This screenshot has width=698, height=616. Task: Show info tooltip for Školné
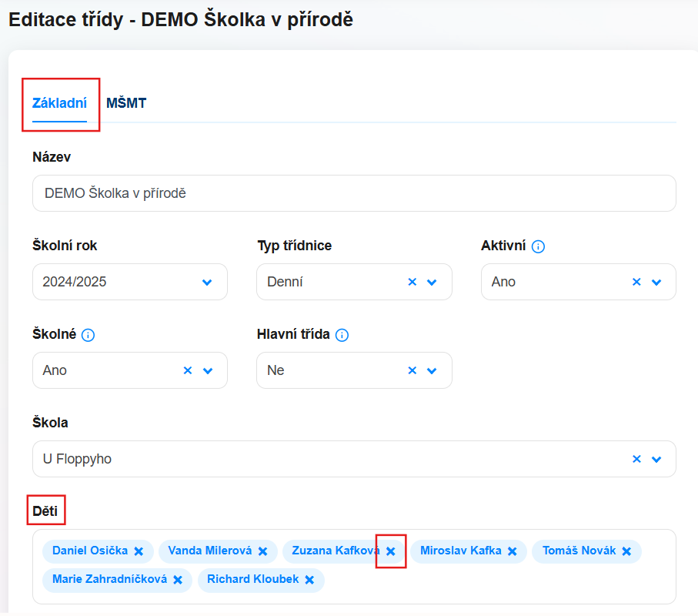tap(89, 335)
